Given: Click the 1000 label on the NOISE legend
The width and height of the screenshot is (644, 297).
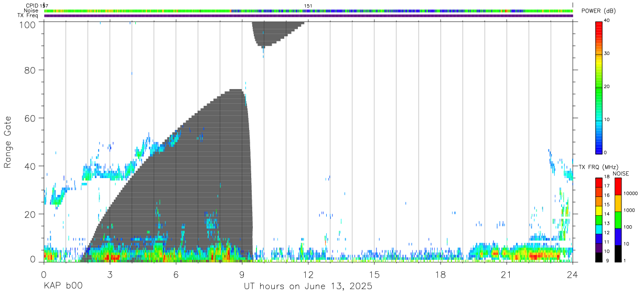Looking at the screenshot, I should click(x=629, y=210).
